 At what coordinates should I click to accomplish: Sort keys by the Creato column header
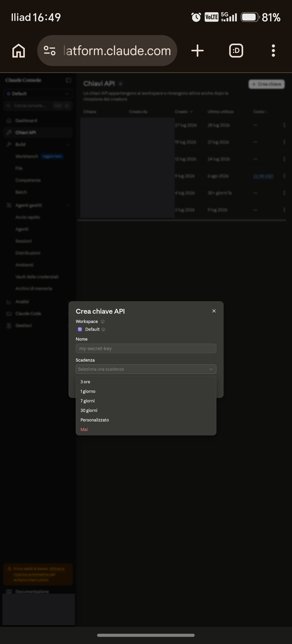click(183, 111)
